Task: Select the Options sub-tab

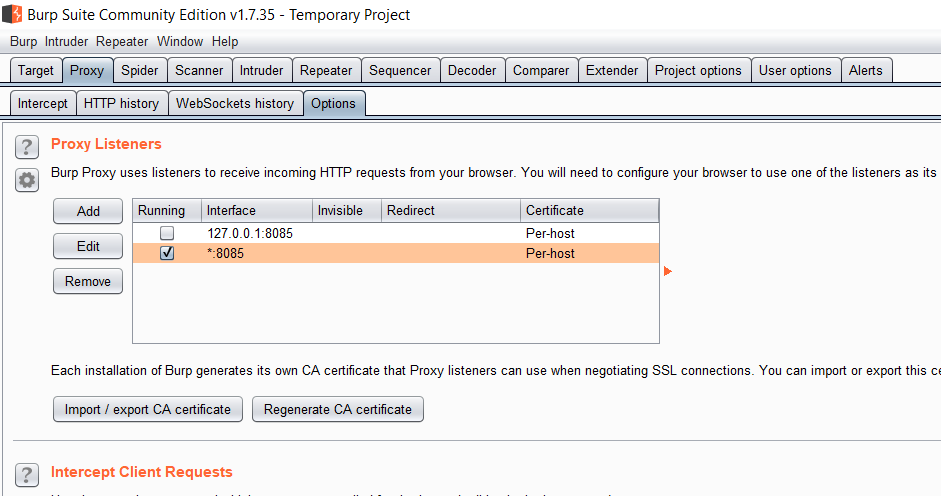Action: point(334,103)
